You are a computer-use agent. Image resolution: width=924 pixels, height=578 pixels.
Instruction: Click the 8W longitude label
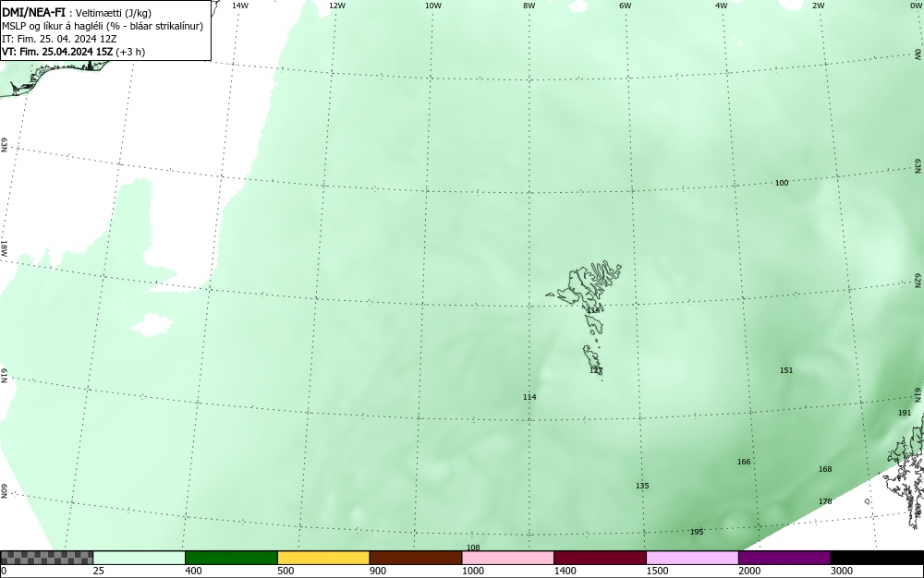coord(529,6)
